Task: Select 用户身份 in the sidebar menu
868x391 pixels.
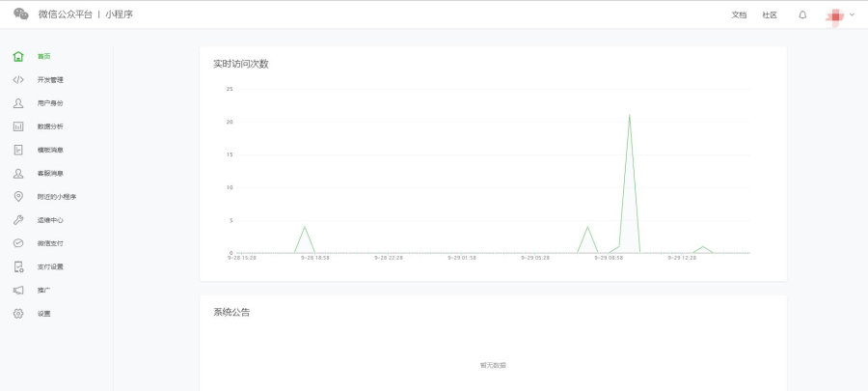Action: (50, 103)
